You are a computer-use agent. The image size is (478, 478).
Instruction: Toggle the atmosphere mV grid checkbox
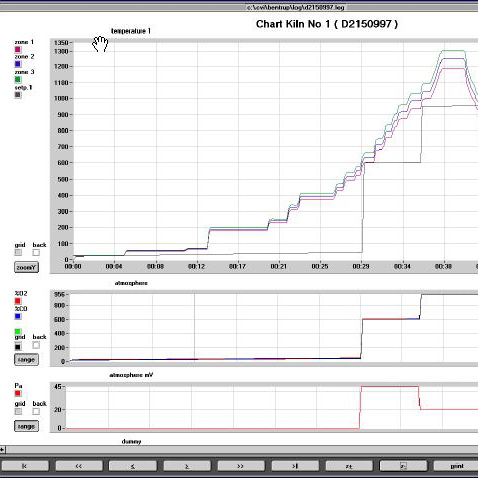pyautogui.click(x=18, y=411)
